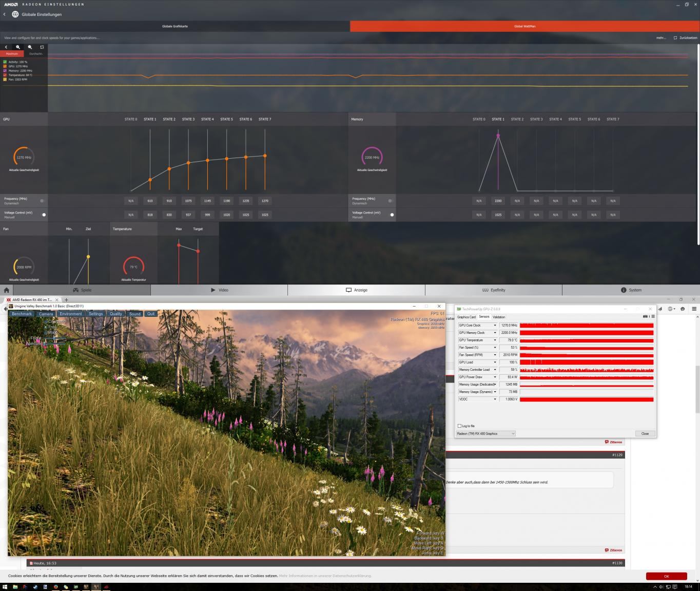Toggle the GPU 1270 MHz legend checkbox
The image size is (700, 591).
(5, 66)
